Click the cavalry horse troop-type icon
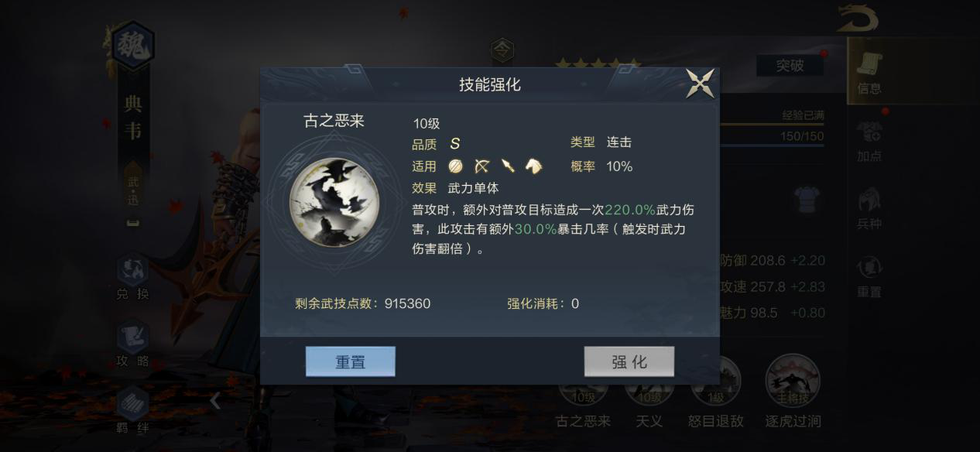 tap(533, 166)
